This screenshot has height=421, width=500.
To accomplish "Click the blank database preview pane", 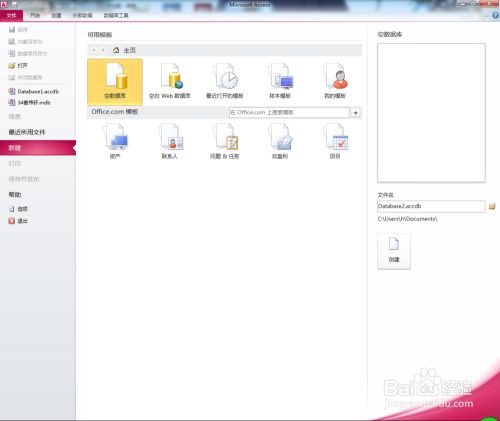I will (431, 113).
